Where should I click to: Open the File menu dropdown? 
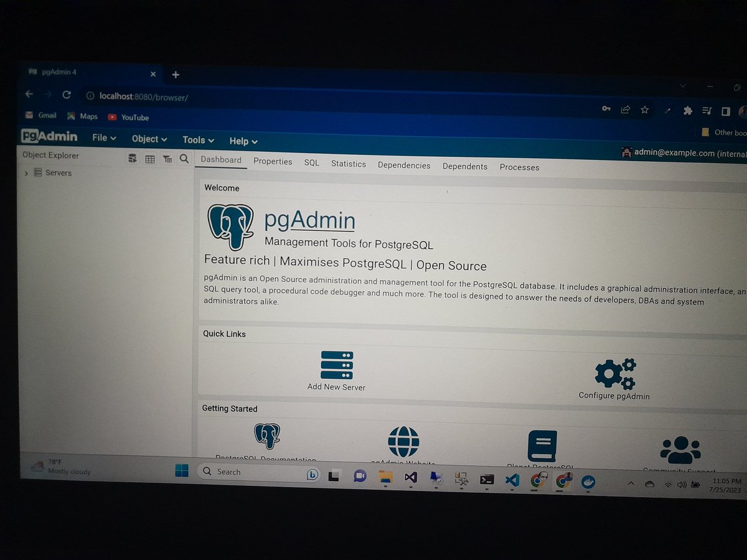point(104,138)
